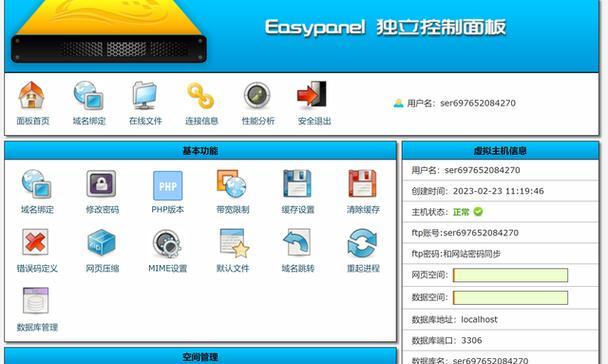Screen dimensions: 608x364
Task: Open the 默认文件 star document icon
Action: coord(234,243)
